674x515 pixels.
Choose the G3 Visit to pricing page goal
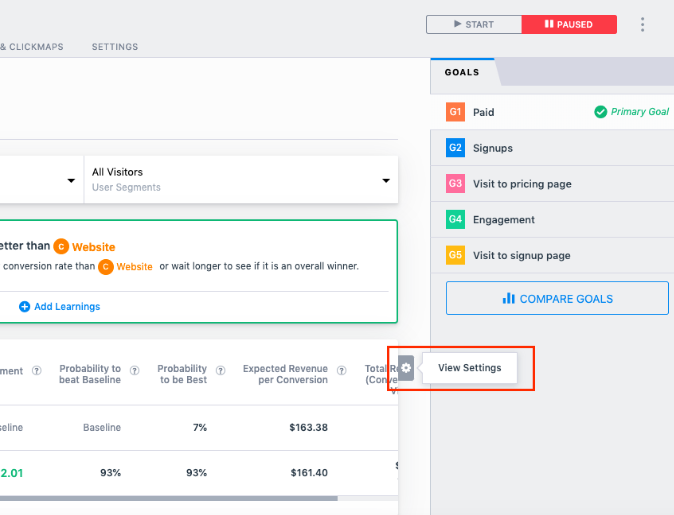tap(552, 184)
